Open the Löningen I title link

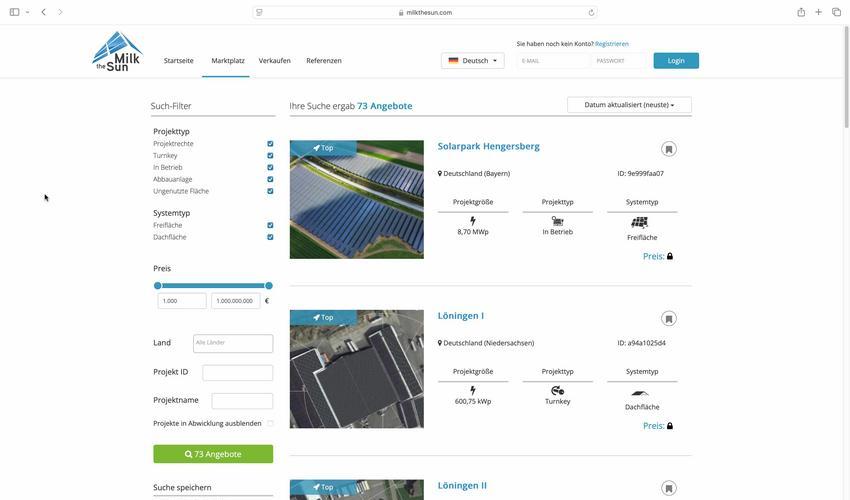coord(461,316)
